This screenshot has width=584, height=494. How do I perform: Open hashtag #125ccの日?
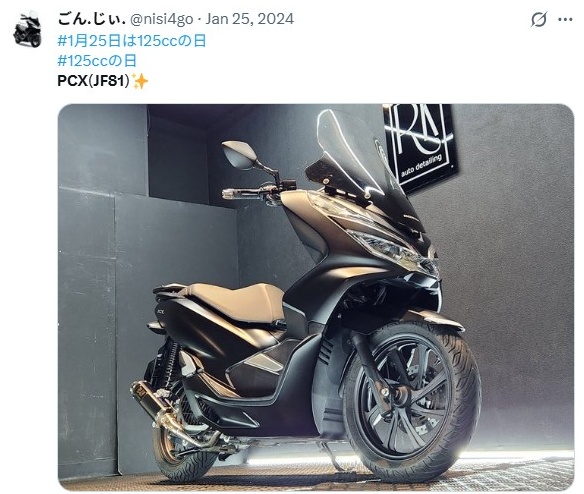click(97, 60)
